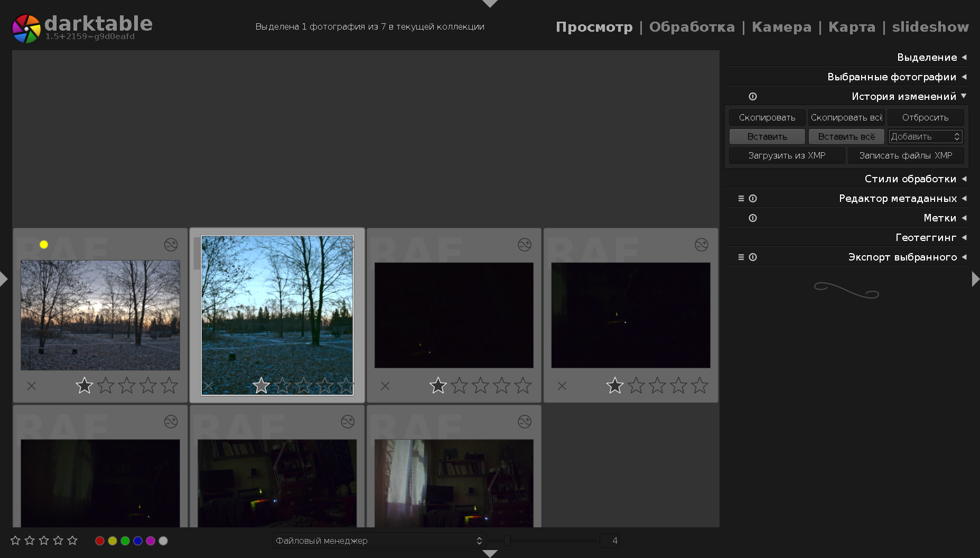This screenshot has height=558, width=980.
Task: Click the Вставить всё button
Action: click(846, 136)
